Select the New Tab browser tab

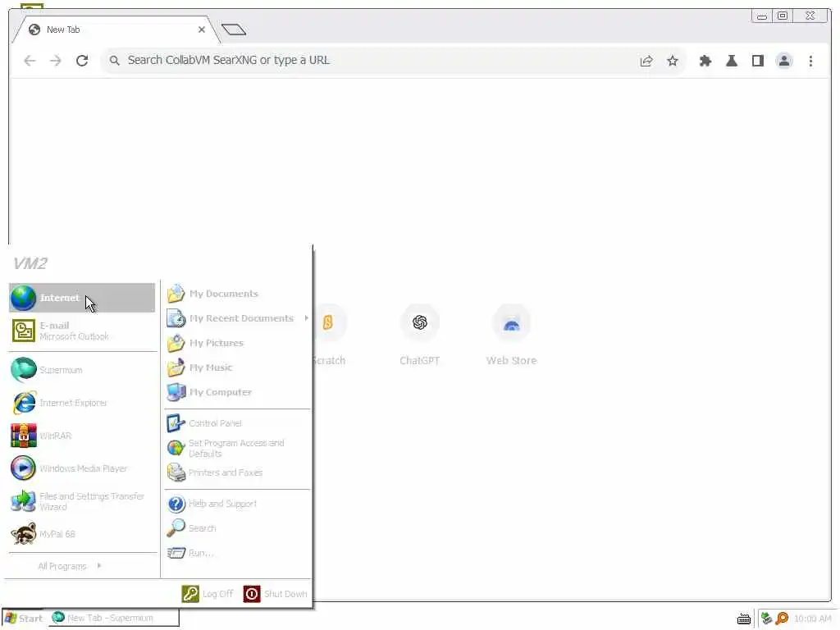click(115, 30)
